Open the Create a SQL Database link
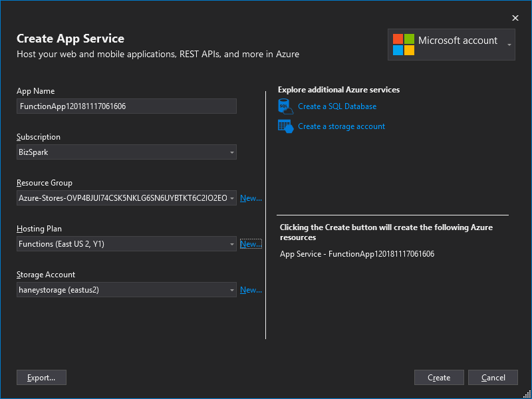 [337, 106]
